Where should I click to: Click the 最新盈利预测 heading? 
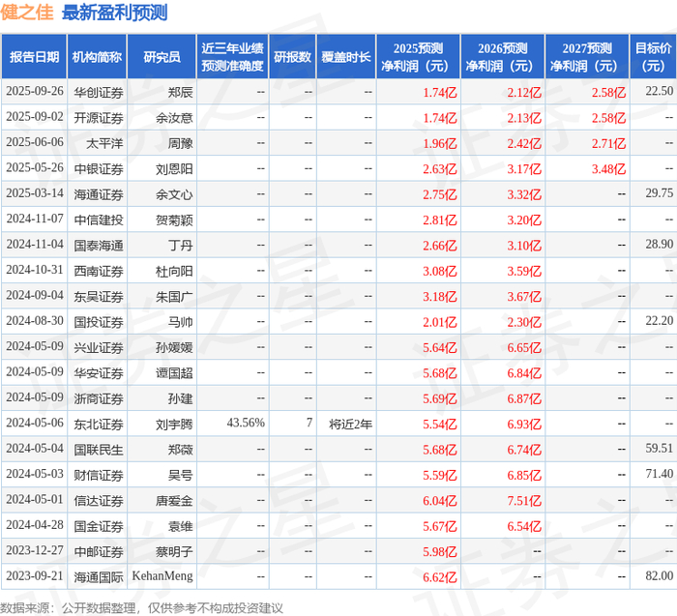pos(115,12)
